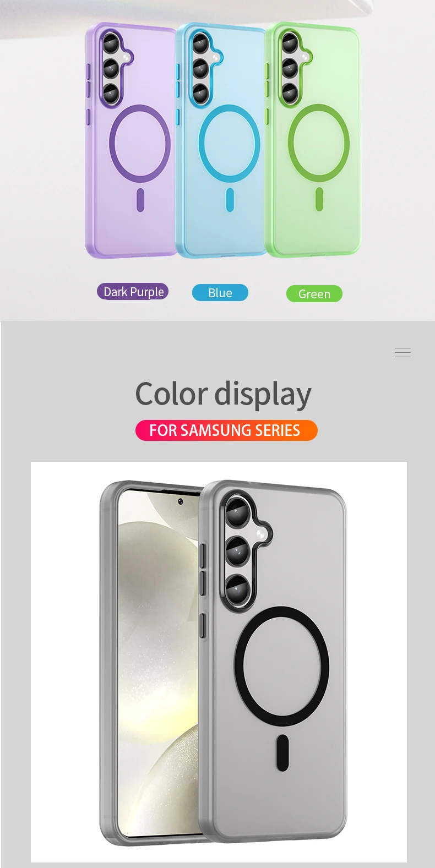Select the Green color label
The width and height of the screenshot is (435, 868).
tap(314, 294)
